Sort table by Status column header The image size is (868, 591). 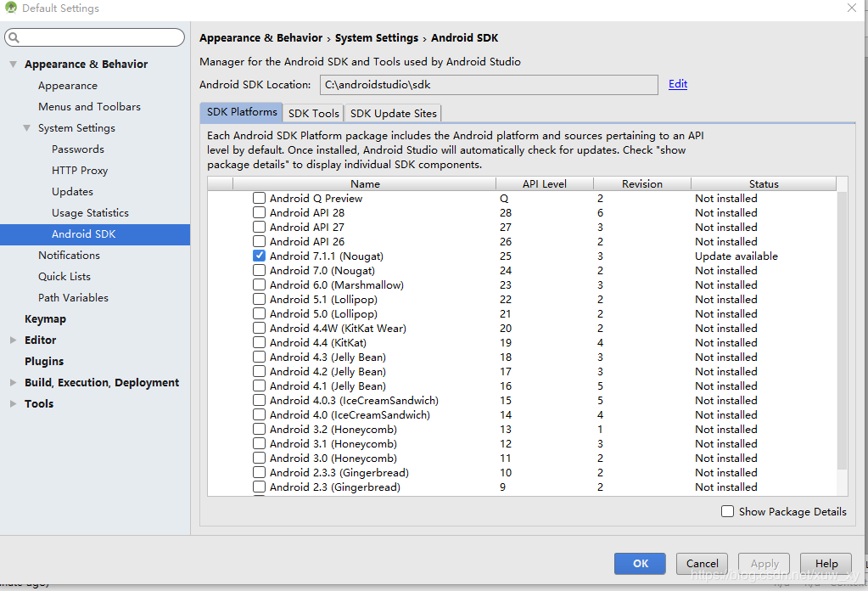point(764,184)
